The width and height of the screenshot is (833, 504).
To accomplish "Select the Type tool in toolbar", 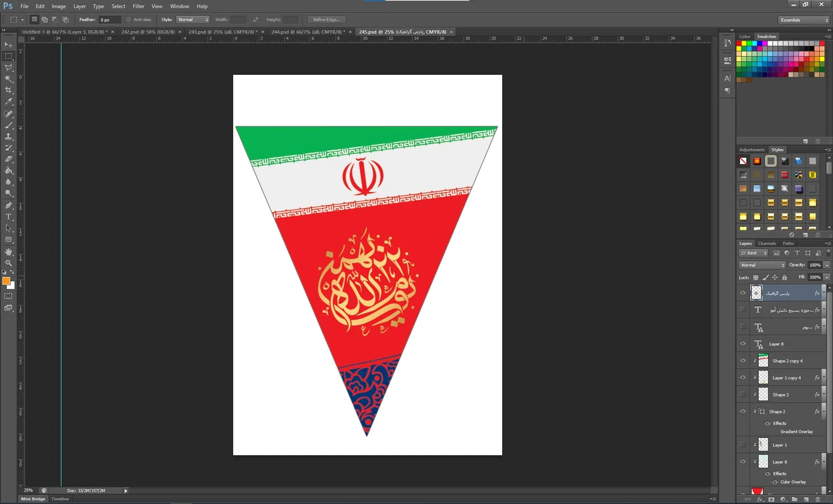I will [9, 217].
